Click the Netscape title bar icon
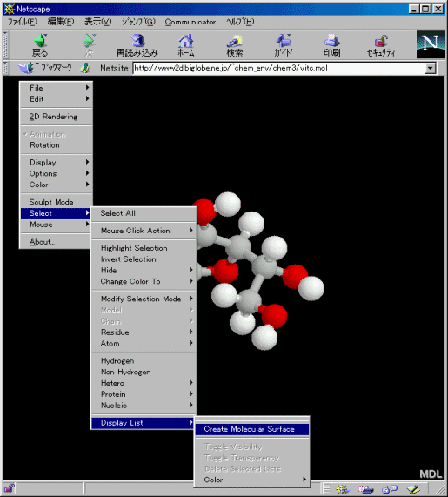 click(x=10, y=9)
